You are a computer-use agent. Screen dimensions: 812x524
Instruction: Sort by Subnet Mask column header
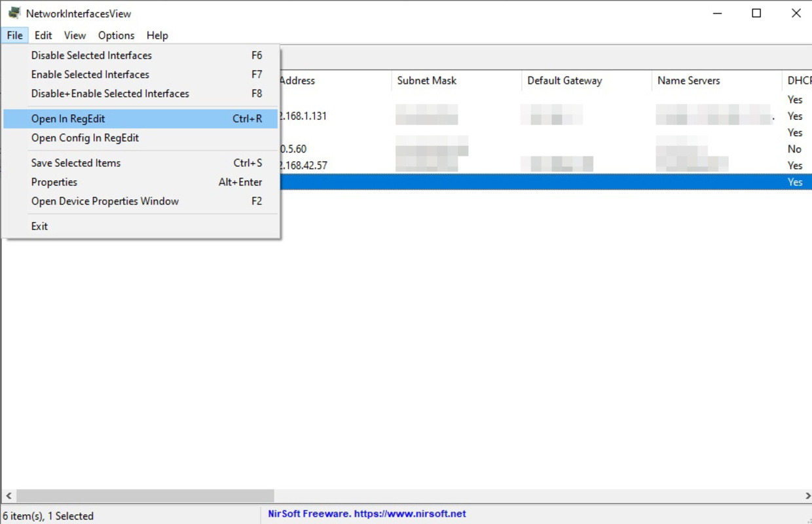tap(457, 81)
